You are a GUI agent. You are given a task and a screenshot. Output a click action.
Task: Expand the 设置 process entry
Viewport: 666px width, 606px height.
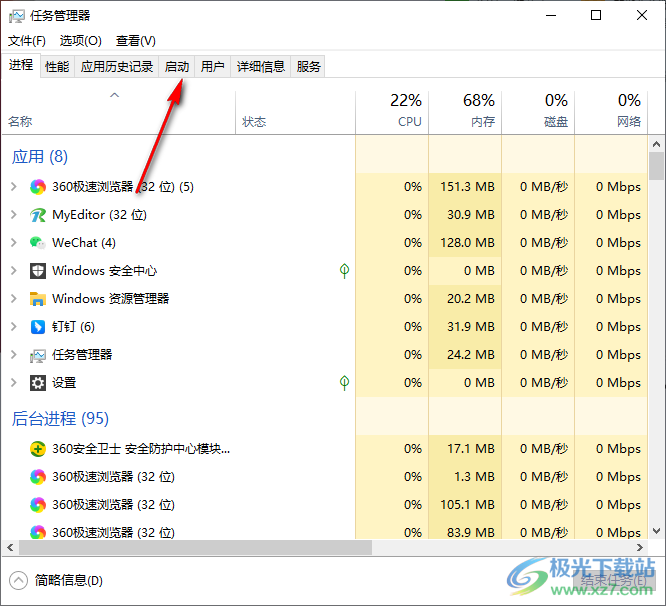point(14,383)
